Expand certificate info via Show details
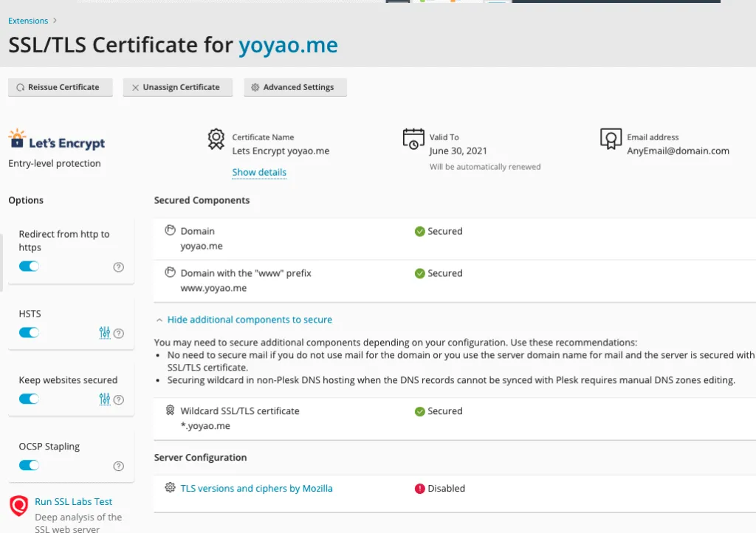 click(259, 172)
